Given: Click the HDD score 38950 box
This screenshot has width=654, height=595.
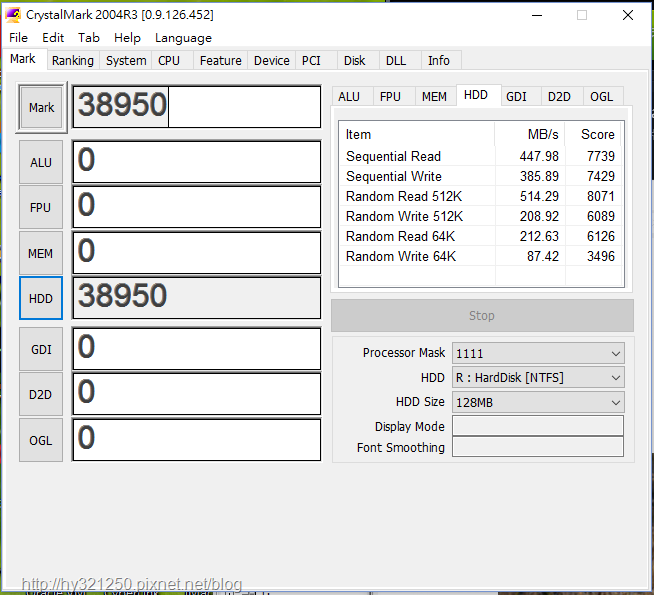Looking at the screenshot, I should click(x=197, y=298).
